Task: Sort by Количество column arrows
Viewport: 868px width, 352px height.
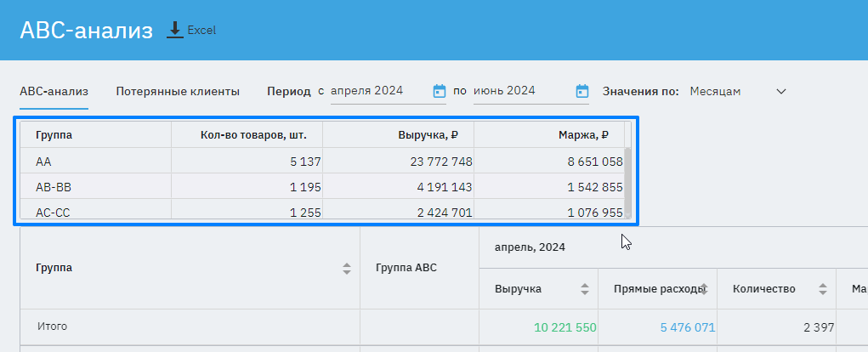Action: [823, 289]
